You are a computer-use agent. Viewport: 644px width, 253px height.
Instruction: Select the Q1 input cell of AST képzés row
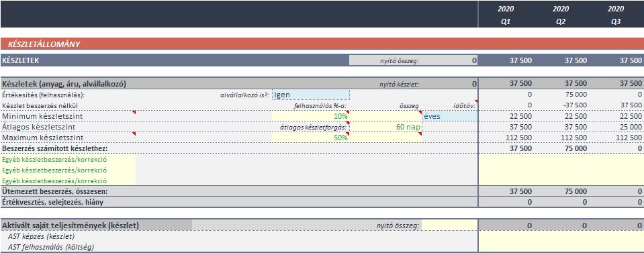506,237
